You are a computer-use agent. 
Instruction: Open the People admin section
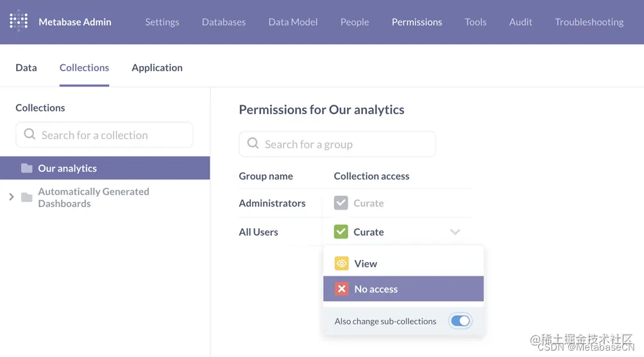coord(355,22)
